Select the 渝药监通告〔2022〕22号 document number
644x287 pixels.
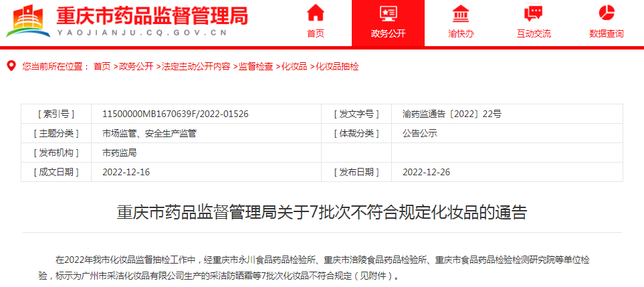pos(452,114)
